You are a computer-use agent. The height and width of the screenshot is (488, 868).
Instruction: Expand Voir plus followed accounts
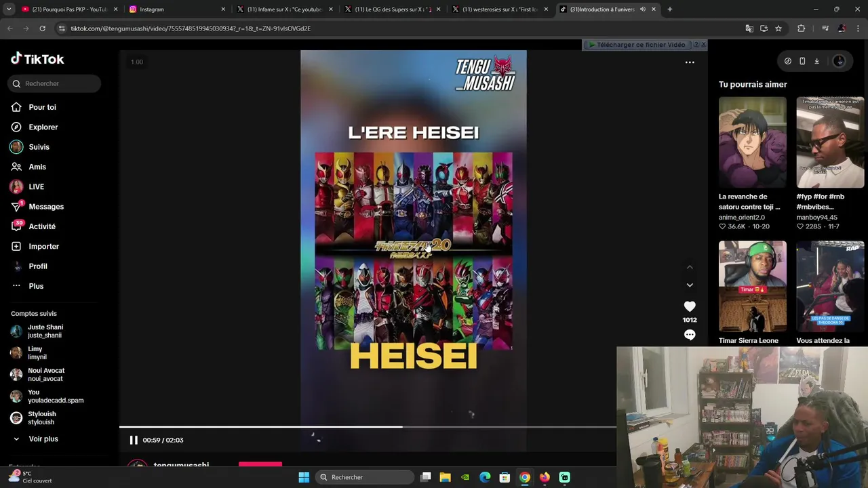(43, 439)
